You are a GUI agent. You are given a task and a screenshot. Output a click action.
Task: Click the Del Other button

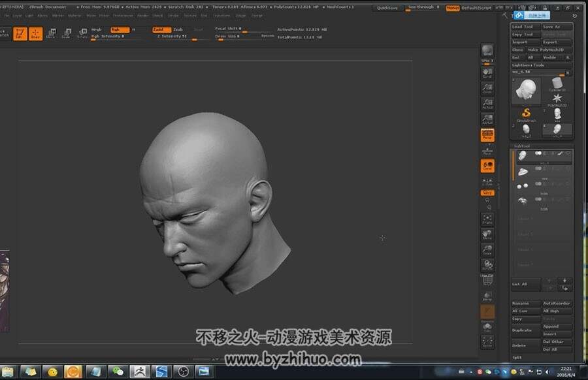click(557, 341)
